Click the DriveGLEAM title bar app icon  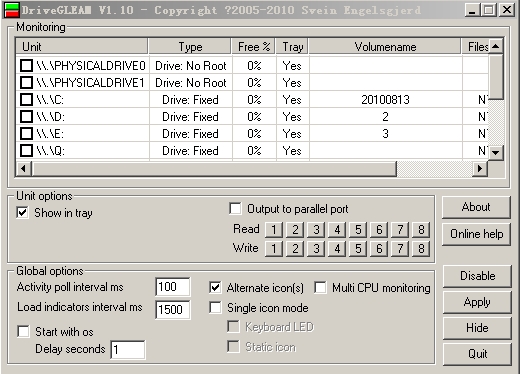point(11,10)
